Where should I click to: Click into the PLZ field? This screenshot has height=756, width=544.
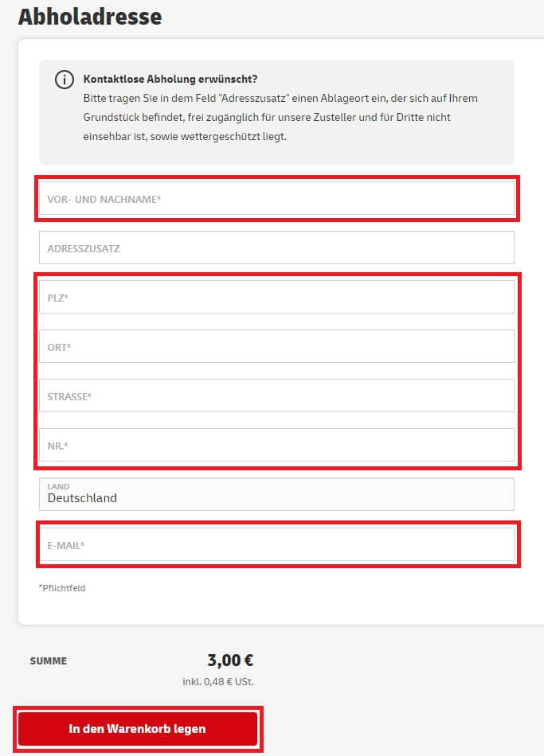click(x=276, y=297)
